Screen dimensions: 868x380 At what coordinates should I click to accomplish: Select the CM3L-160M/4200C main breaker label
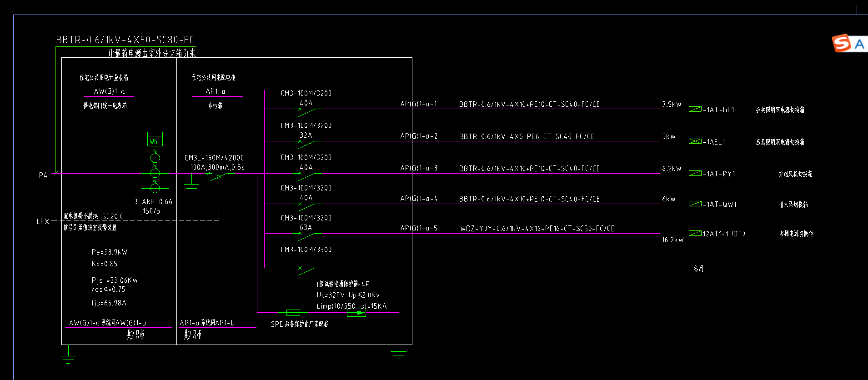[214, 158]
